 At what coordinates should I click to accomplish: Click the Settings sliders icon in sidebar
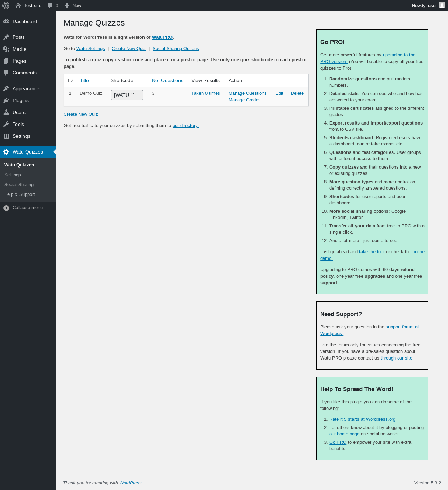coord(6,136)
